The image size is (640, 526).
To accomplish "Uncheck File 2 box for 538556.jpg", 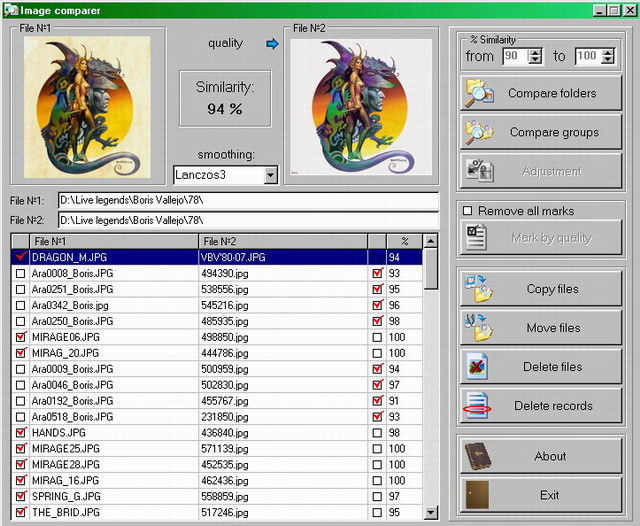I will [x=378, y=289].
